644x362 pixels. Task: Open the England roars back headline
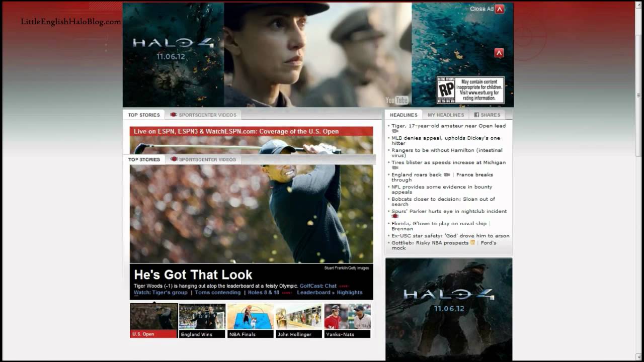point(417,174)
